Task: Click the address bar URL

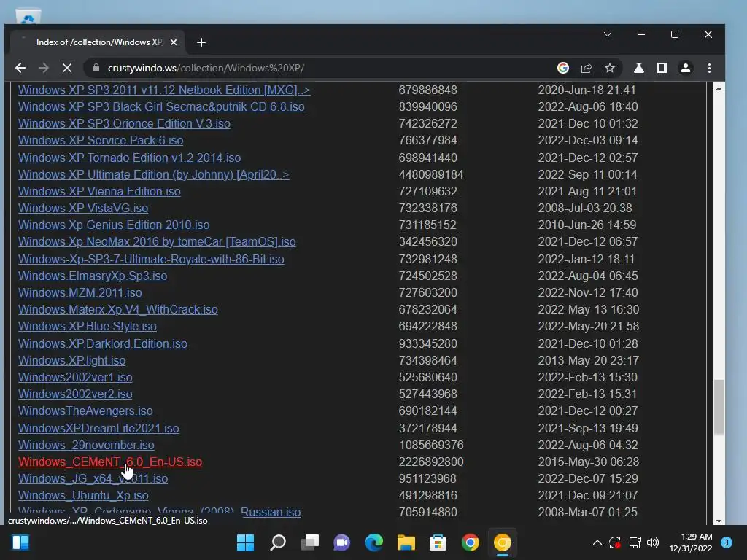Action: (206, 68)
